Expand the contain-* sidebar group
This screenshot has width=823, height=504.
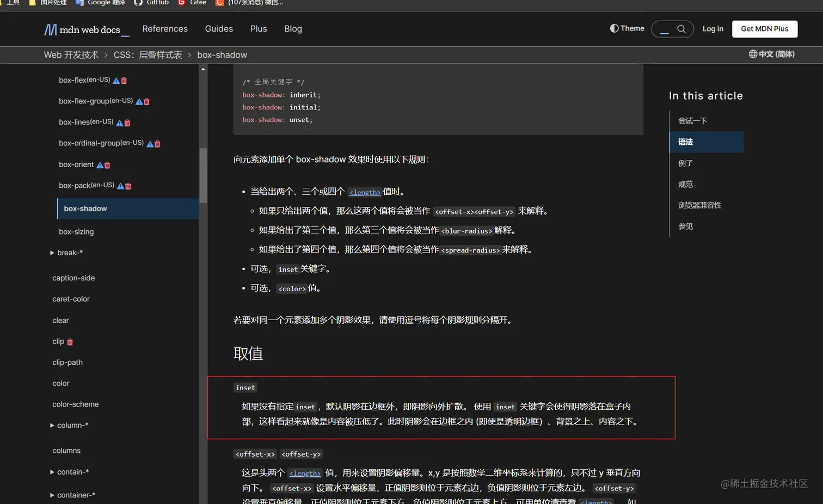[x=52, y=472]
